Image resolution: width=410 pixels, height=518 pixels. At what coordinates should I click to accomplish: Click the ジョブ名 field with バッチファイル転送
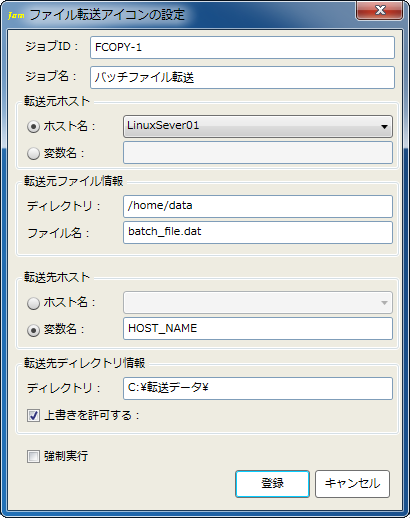[242, 77]
